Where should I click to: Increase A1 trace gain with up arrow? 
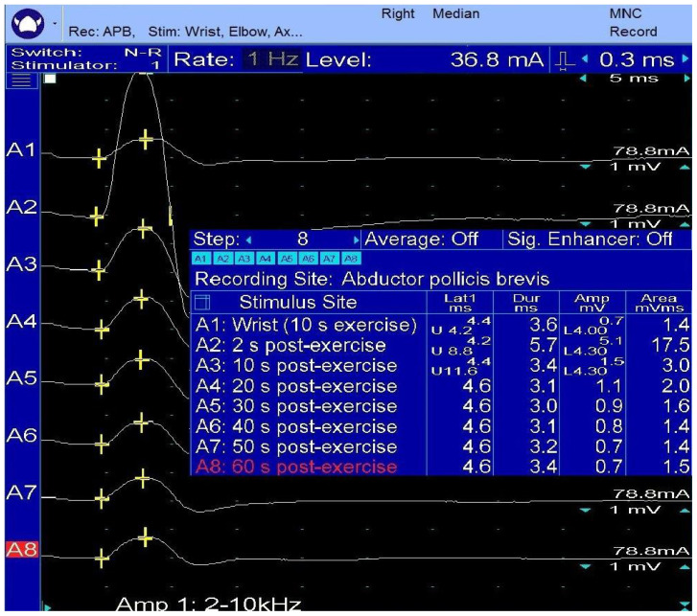pyautogui.click(x=685, y=167)
